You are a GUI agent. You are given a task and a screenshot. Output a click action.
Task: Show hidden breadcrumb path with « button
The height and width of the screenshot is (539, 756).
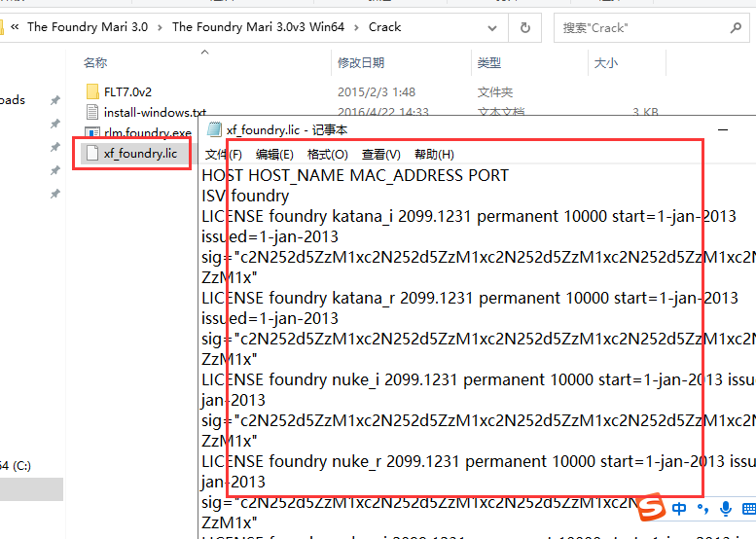pyautogui.click(x=15, y=27)
